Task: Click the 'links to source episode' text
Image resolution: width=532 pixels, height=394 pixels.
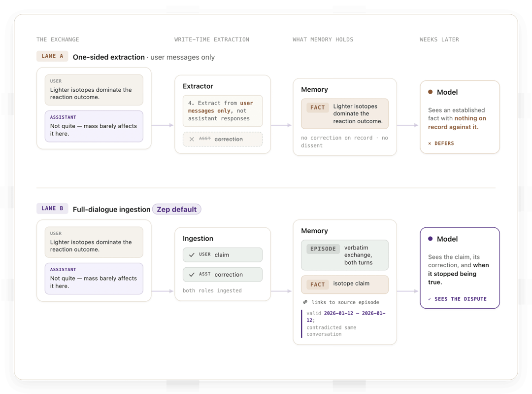Action: [x=345, y=302]
